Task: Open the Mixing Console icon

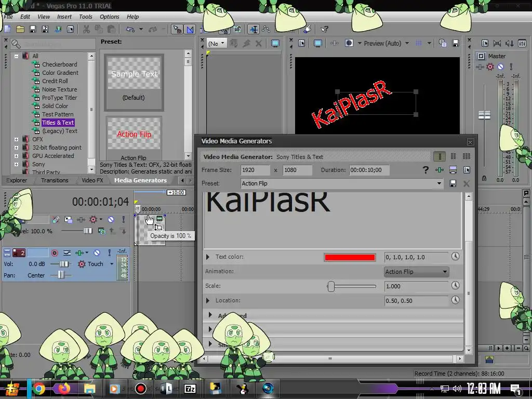Action: point(522,43)
